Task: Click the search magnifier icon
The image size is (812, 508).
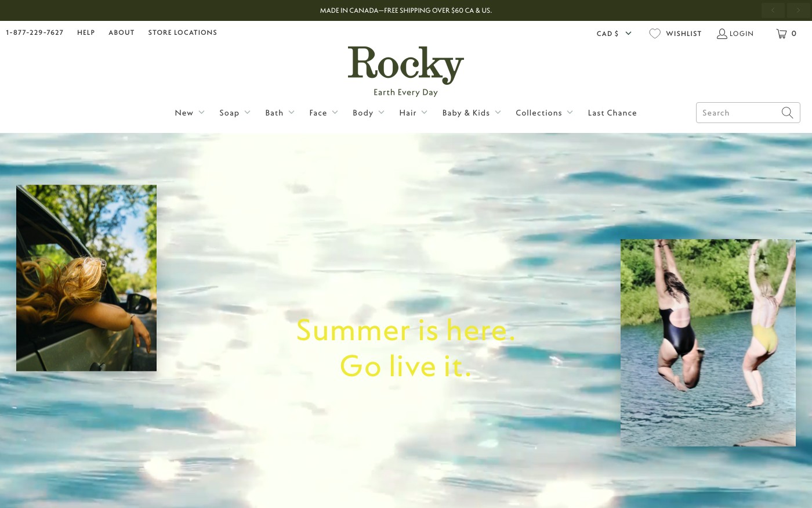Action: (x=787, y=113)
